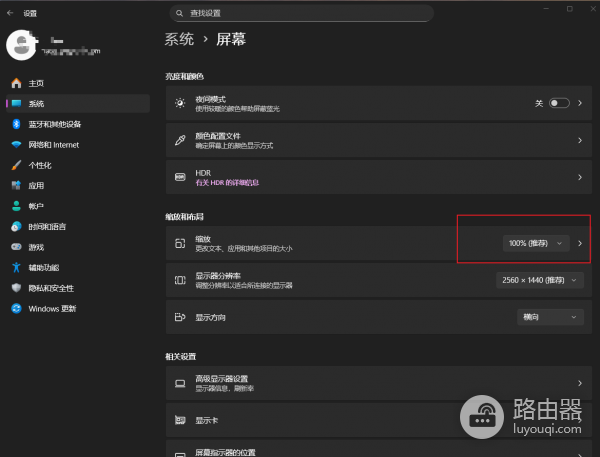Click the HDR icon
Viewport: 600px width, 457px height.
(180, 177)
